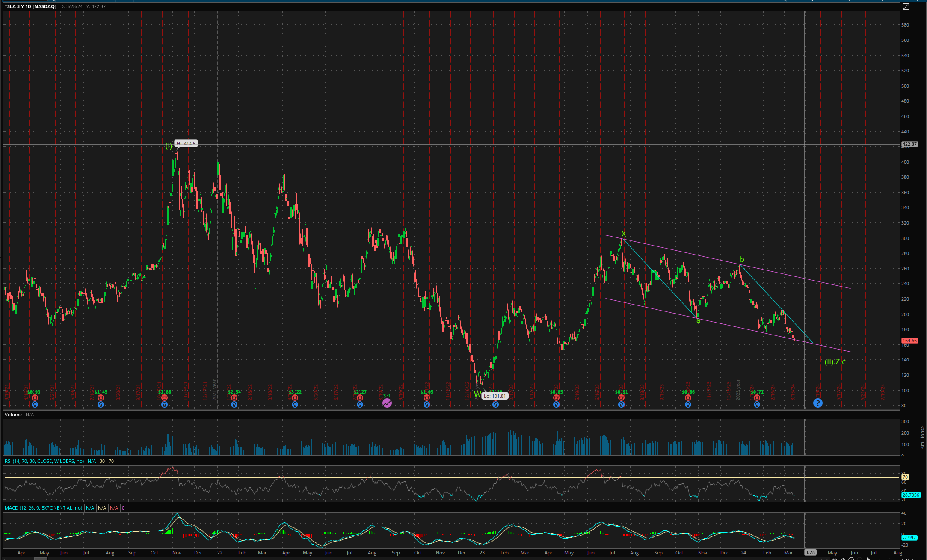Click the Y: 422.87 price readout

[96, 6]
